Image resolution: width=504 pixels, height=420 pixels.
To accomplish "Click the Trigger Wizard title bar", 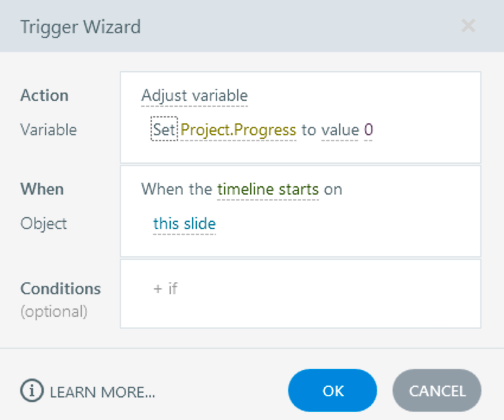I will (x=81, y=27).
